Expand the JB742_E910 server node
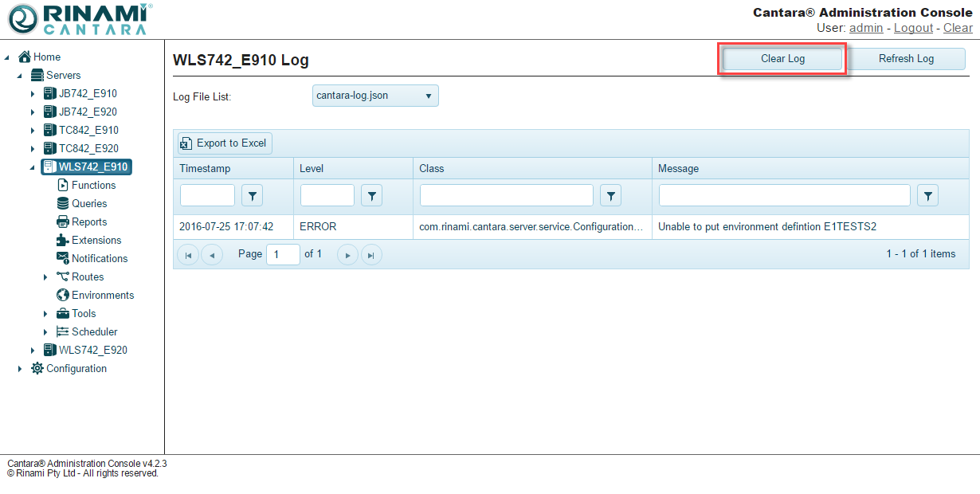980x494 pixels. (33, 94)
